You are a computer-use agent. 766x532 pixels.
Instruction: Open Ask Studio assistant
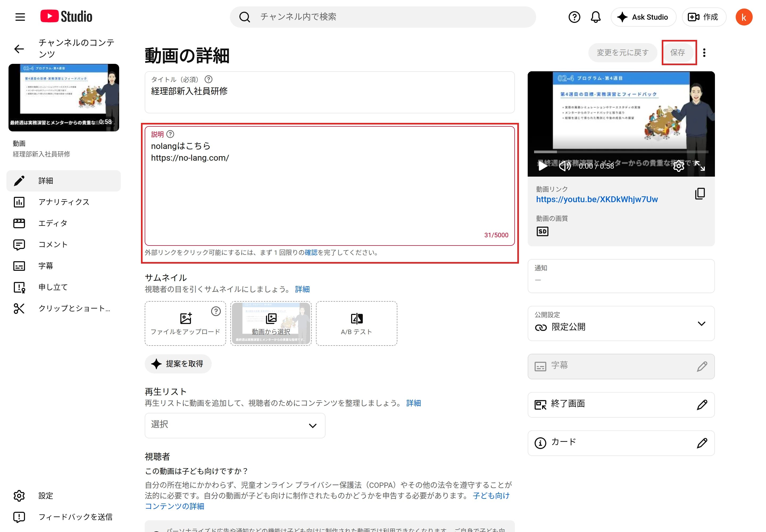[x=643, y=17]
